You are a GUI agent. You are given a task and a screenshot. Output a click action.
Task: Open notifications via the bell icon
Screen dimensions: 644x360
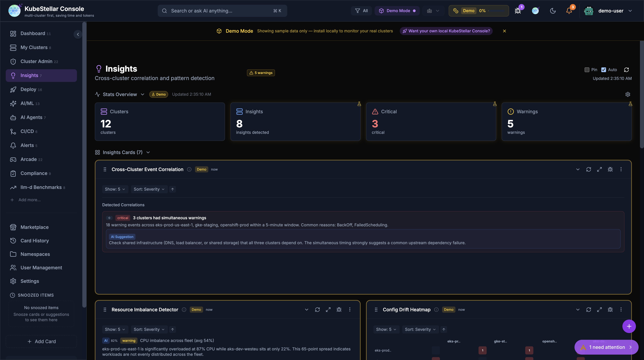click(x=569, y=11)
